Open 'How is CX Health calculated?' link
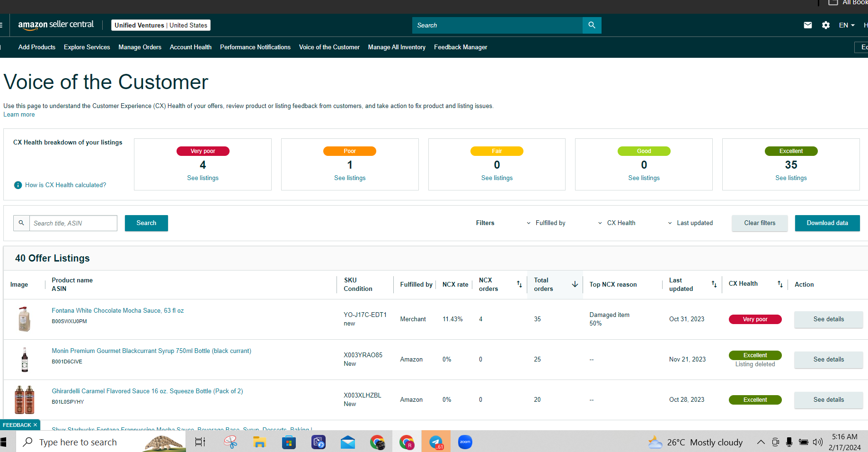 [x=66, y=185]
